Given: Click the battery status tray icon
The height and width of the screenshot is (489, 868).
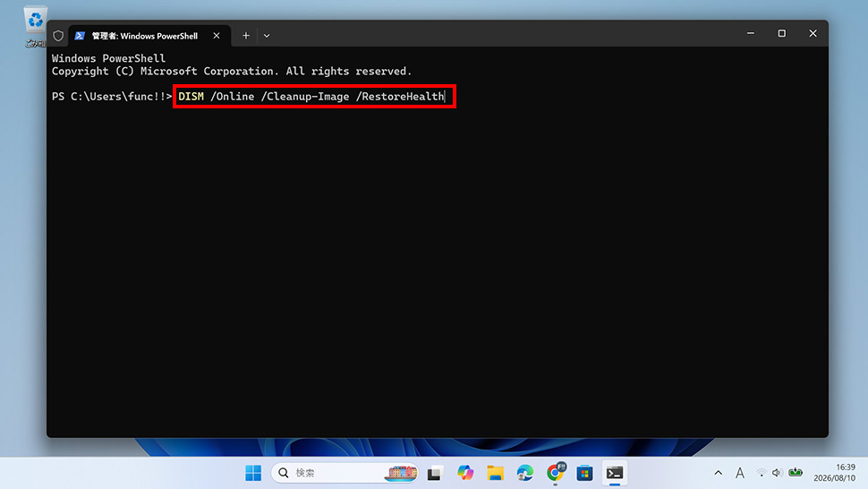Looking at the screenshot, I should coord(796,472).
